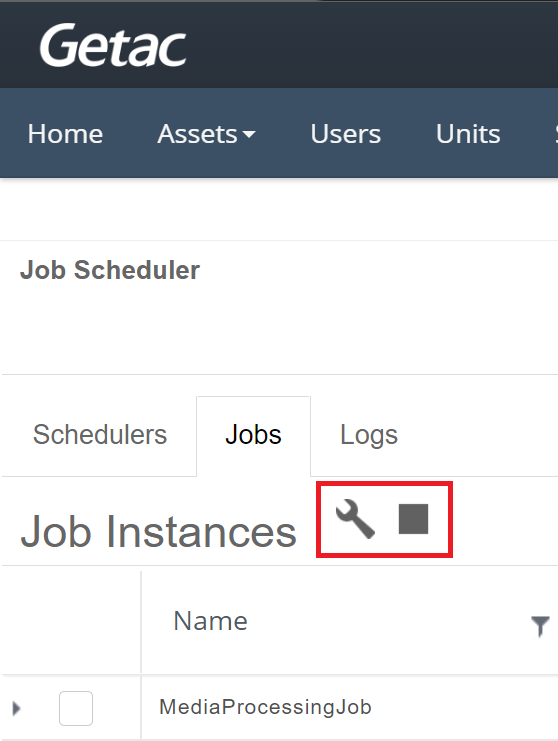The height and width of the screenshot is (741, 558).
Task: Stop the job using the square icon
Action: (x=413, y=519)
